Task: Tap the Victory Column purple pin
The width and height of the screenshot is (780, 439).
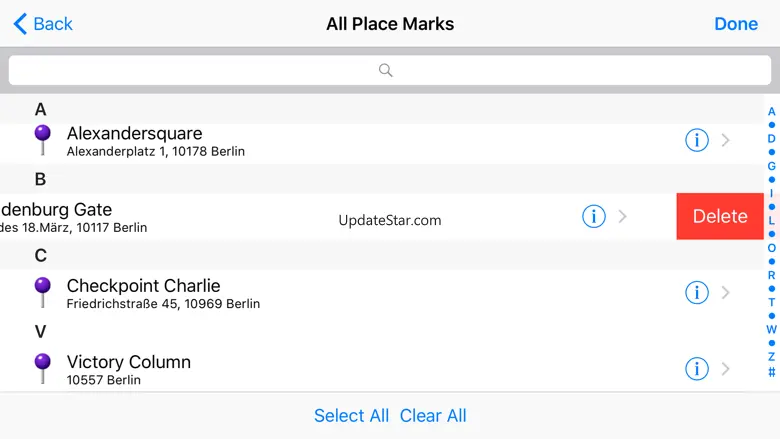Action: pyautogui.click(x=42, y=367)
